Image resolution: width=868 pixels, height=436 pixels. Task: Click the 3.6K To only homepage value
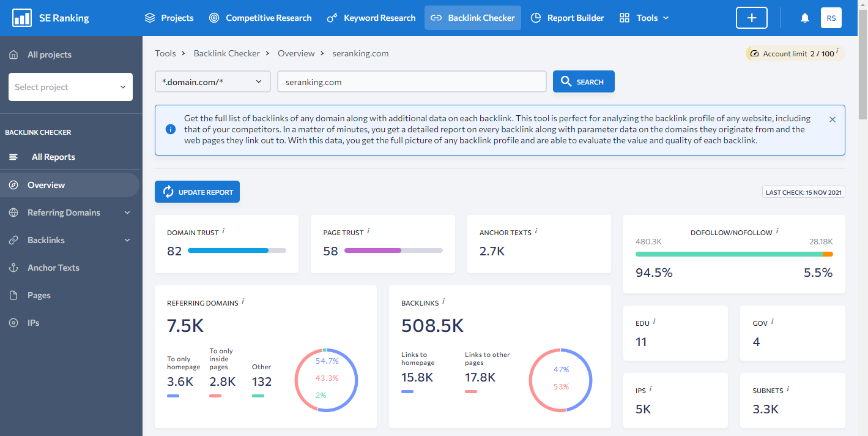click(180, 382)
